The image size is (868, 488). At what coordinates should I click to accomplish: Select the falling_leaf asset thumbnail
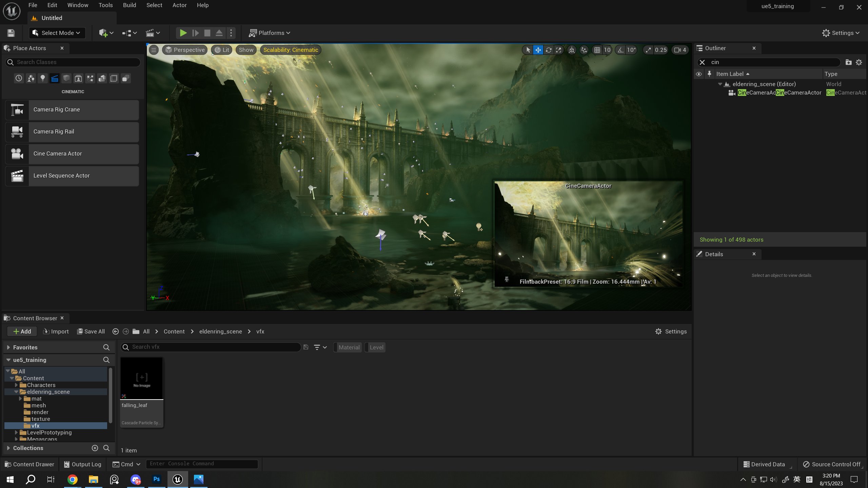click(142, 378)
